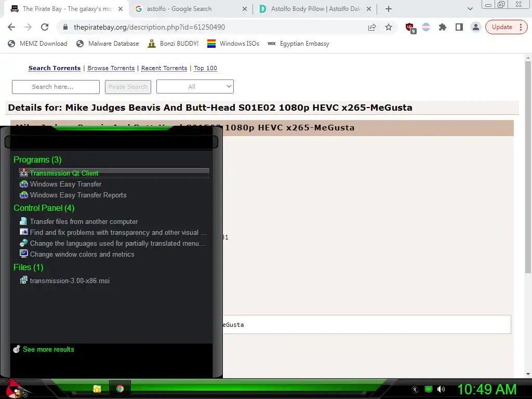Open File Explorer folder taskbar icon
The height and width of the screenshot is (399, 532).
coord(97,389)
